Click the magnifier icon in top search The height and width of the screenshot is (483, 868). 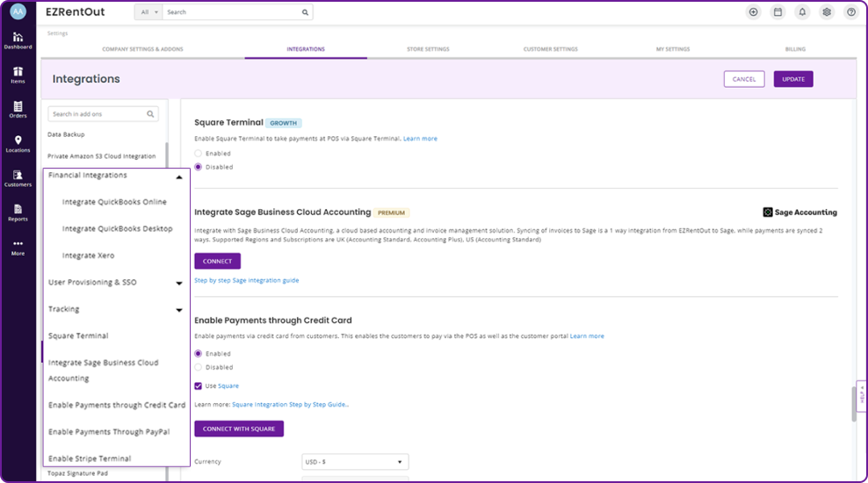[x=305, y=12]
